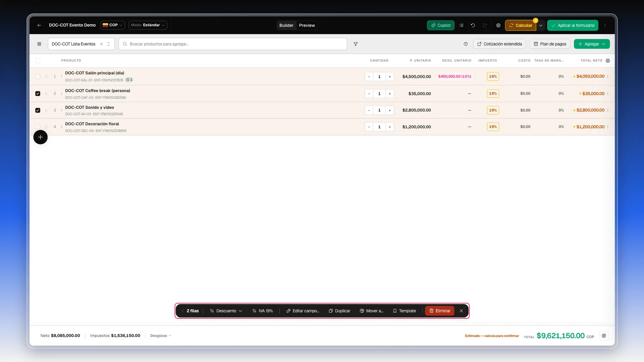
Task: Open the arrow dropdown next to Calcular
Action: [x=541, y=25]
